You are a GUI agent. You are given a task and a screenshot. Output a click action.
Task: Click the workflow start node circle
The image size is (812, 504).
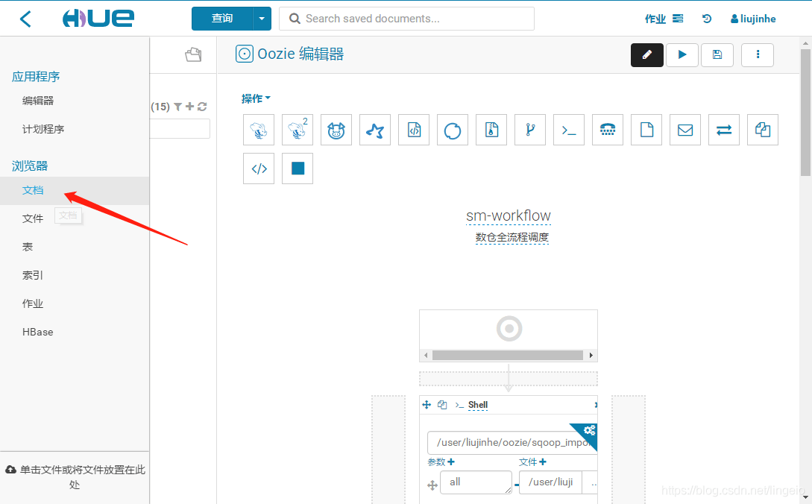[x=509, y=328]
